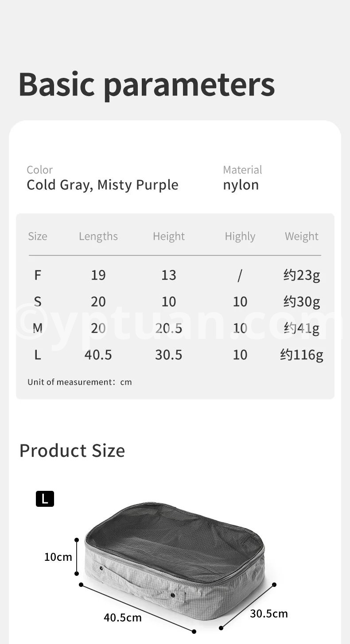Click the Basic parameters heading
This screenshot has width=350, height=644.
[147, 84]
